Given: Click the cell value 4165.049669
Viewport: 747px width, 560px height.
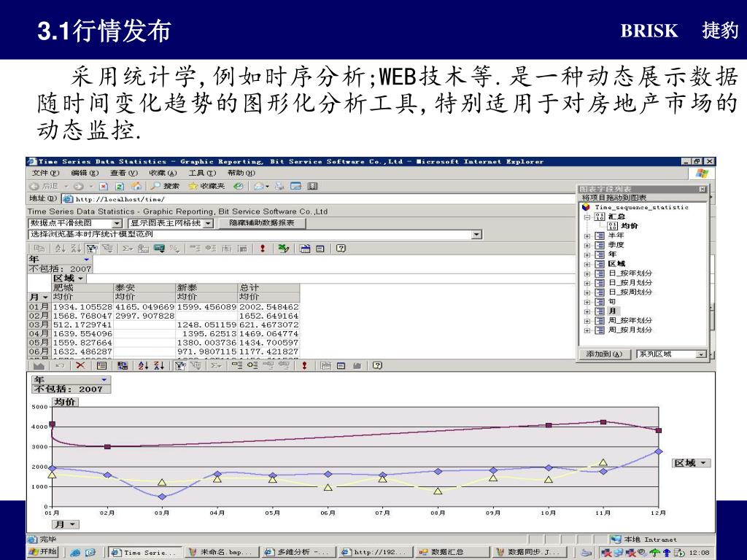Looking at the screenshot, I should coord(145,307).
